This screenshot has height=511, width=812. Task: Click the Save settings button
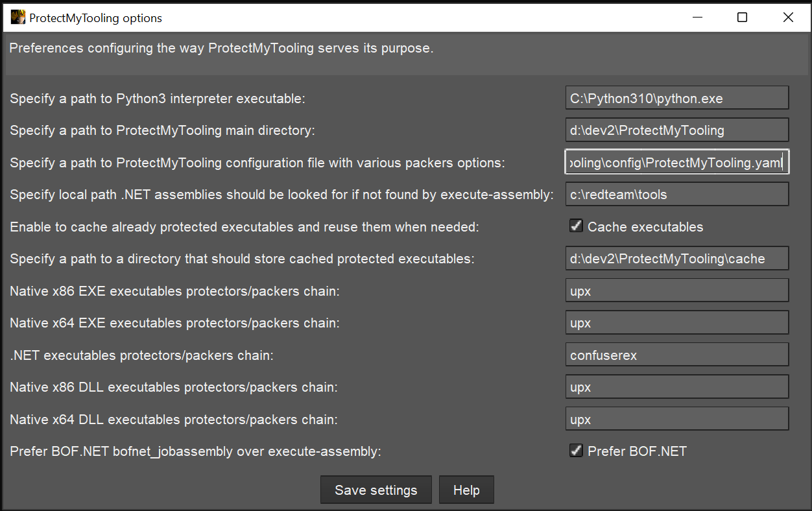(376, 490)
